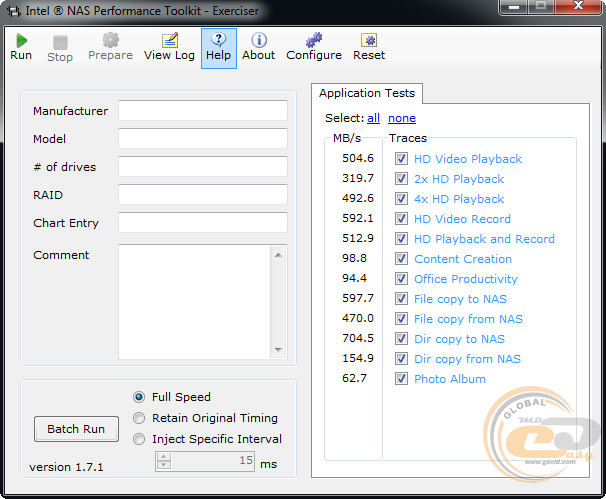Disable the HD Video Record test

(x=401, y=219)
